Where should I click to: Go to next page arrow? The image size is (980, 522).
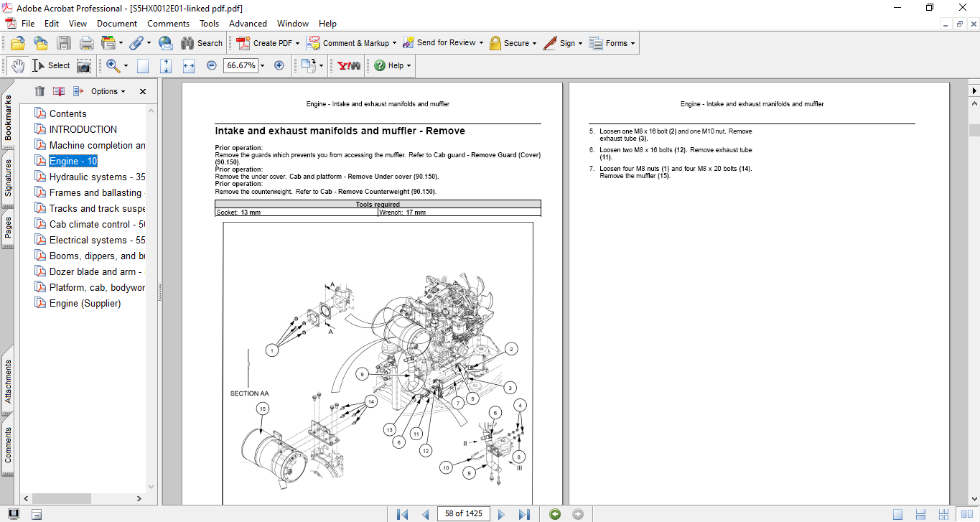tap(502, 514)
